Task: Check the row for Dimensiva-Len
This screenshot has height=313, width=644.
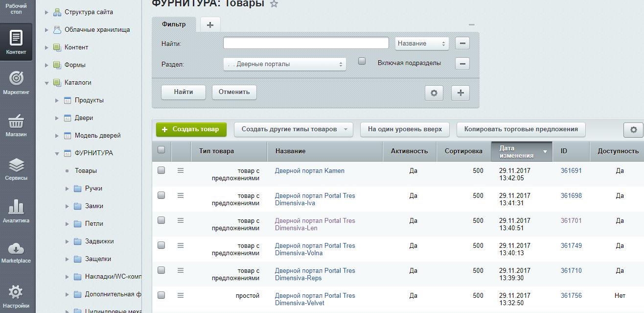Action: coord(161,220)
